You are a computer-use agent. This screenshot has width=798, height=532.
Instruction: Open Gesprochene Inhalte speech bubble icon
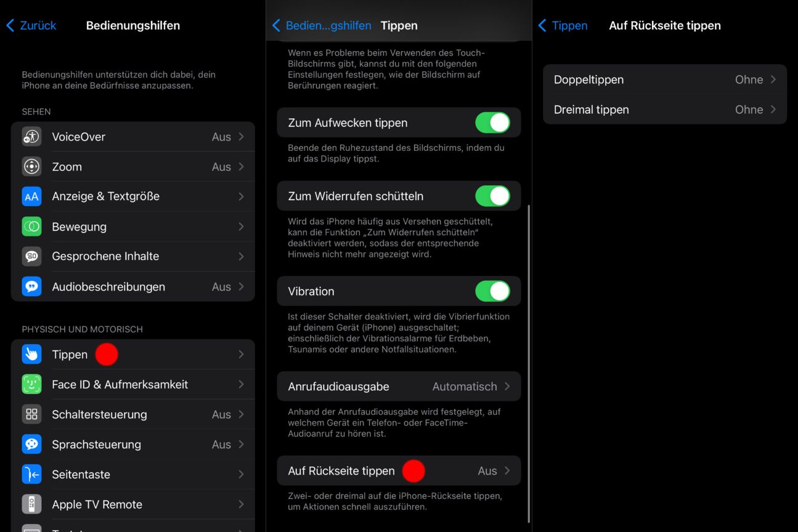[31, 256]
